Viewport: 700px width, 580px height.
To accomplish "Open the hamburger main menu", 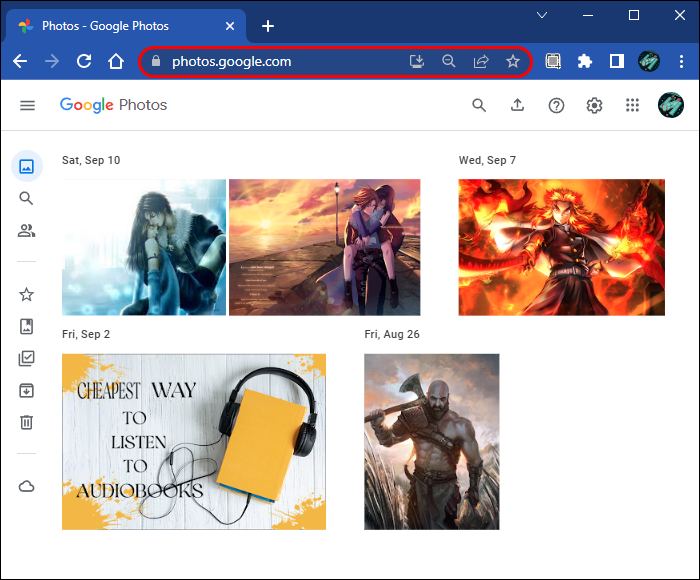I will (27, 105).
